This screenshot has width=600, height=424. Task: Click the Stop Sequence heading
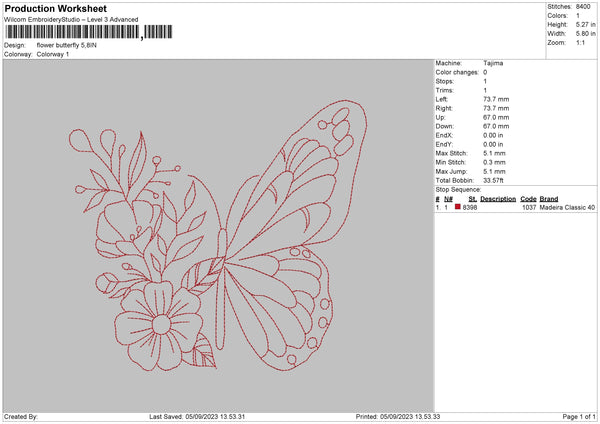(x=458, y=190)
